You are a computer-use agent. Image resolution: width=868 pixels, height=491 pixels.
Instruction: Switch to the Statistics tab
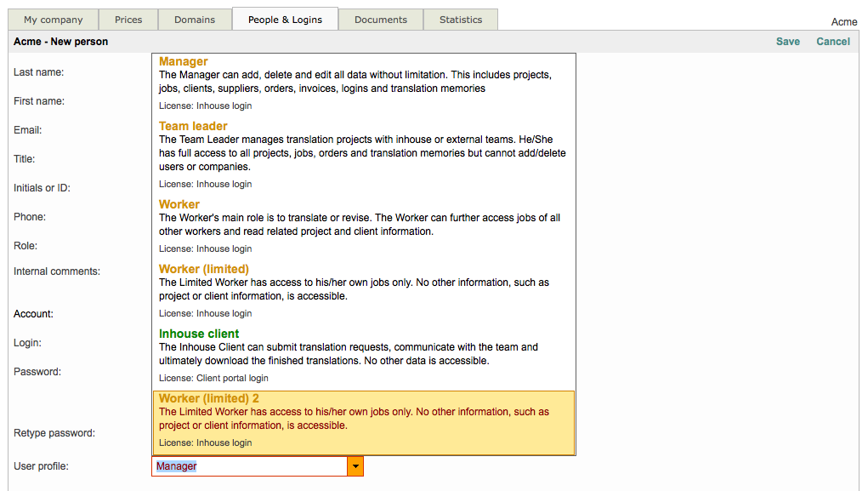(x=461, y=20)
